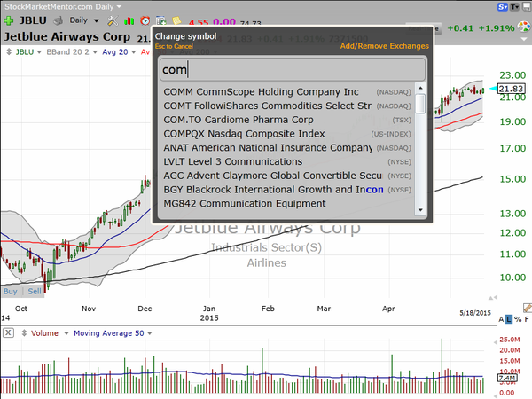Select MG842 Communication Equipment result

tap(287, 204)
